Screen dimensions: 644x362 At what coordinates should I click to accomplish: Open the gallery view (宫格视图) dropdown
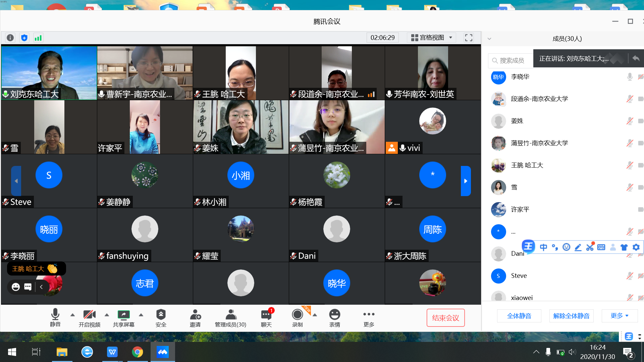click(432, 38)
